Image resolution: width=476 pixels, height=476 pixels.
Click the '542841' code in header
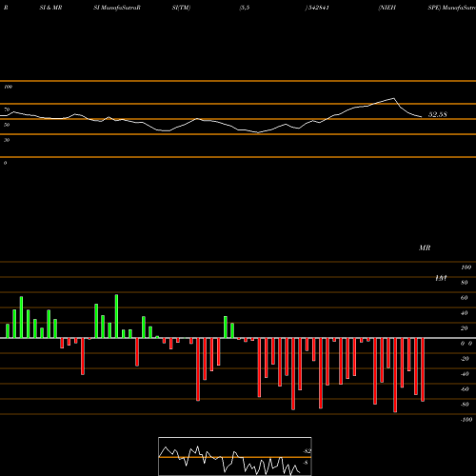coord(318,8)
